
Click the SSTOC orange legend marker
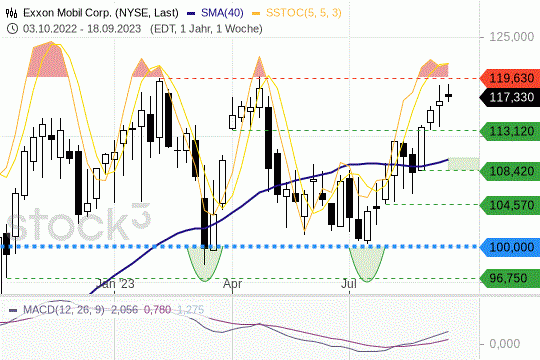point(256,13)
